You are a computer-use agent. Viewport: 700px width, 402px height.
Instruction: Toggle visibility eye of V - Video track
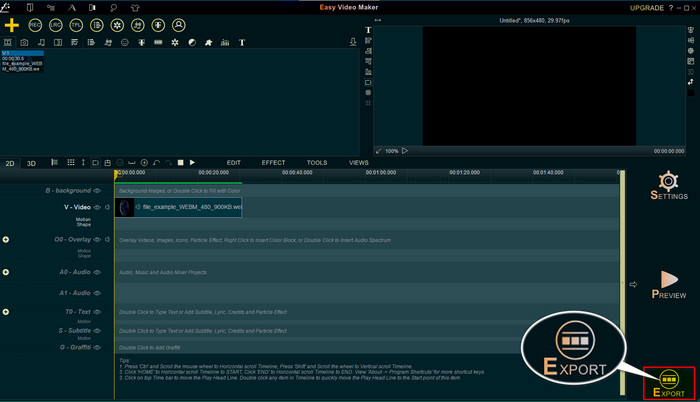(x=97, y=207)
